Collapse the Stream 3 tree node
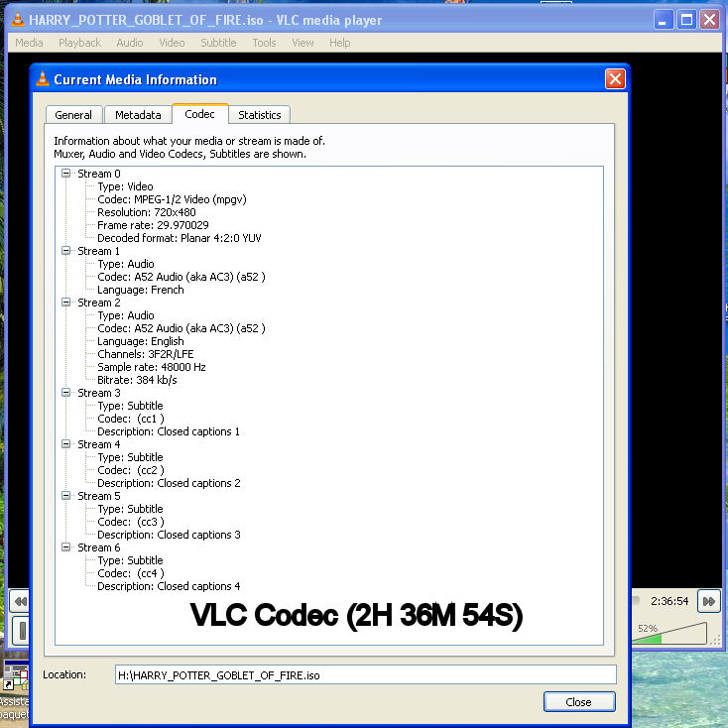 tap(65, 393)
